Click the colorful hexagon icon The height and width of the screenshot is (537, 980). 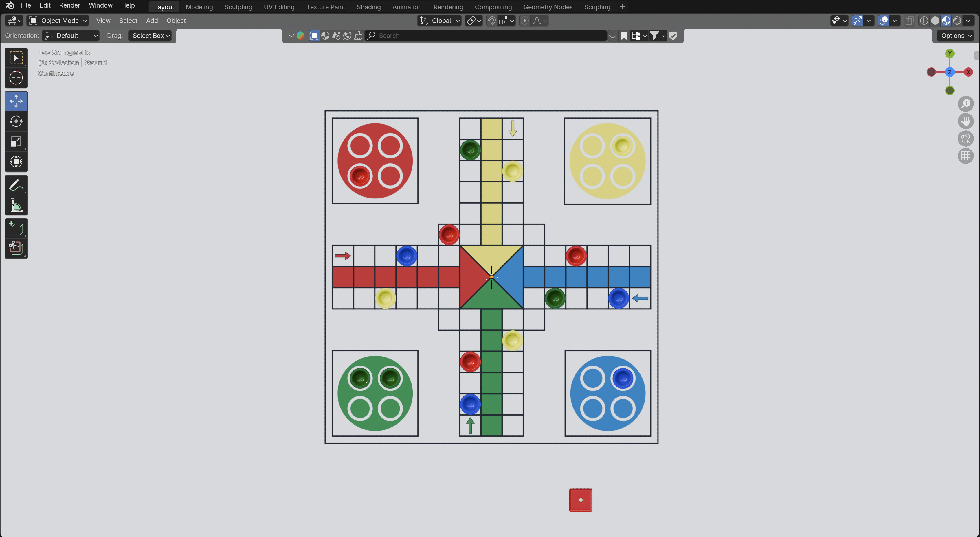[300, 35]
